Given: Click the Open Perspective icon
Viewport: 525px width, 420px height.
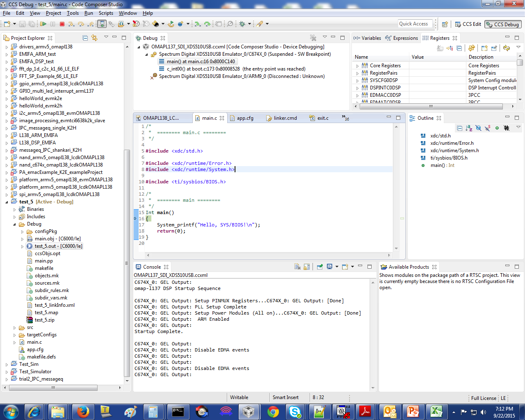Looking at the screenshot, I should pos(445,24).
